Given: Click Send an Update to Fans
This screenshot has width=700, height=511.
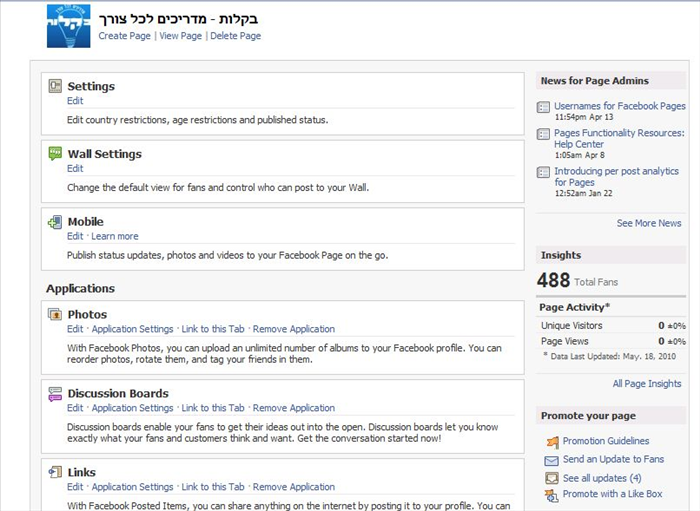Looking at the screenshot, I should [613, 459].
